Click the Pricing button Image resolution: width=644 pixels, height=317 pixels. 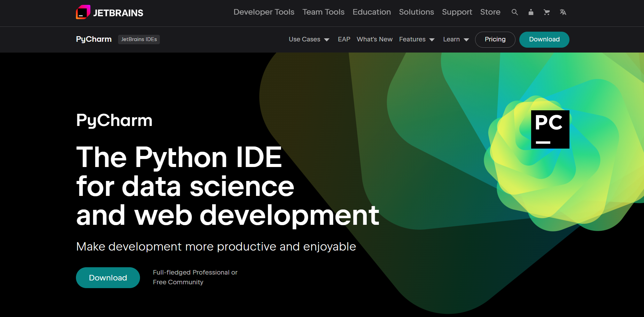tap(495, 40)
